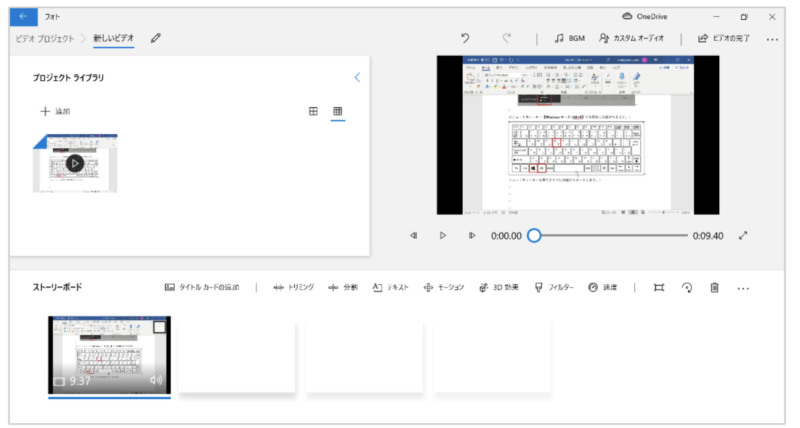Redo the last action
The image size is (800, 428).
tap(507, 39)
